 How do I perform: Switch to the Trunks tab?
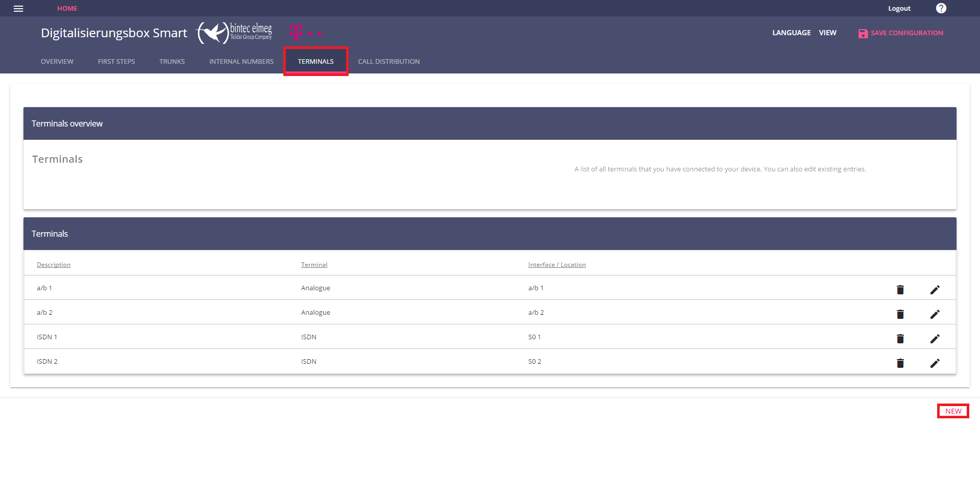pos(172,61)
